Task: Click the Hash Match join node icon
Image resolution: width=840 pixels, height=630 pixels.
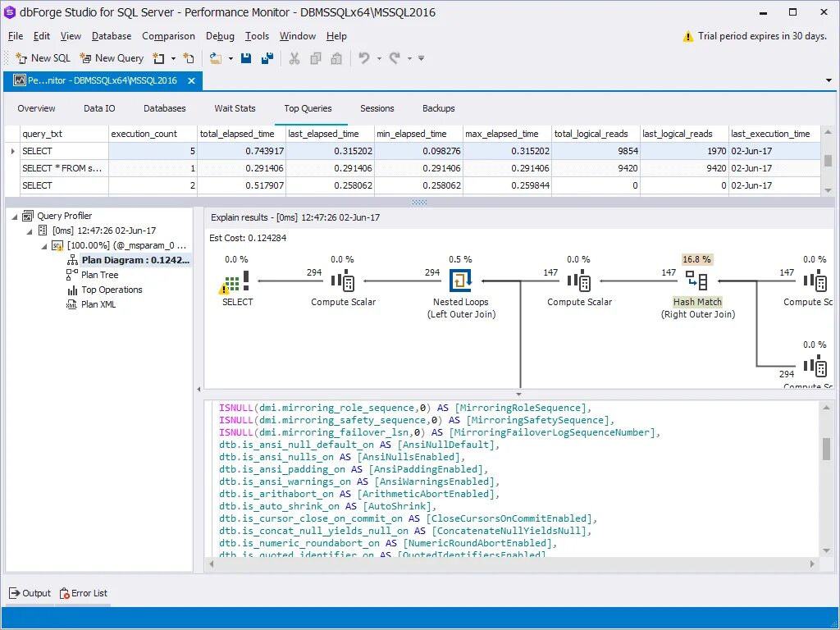Action: pyautogui.click(x=697, y=281)
